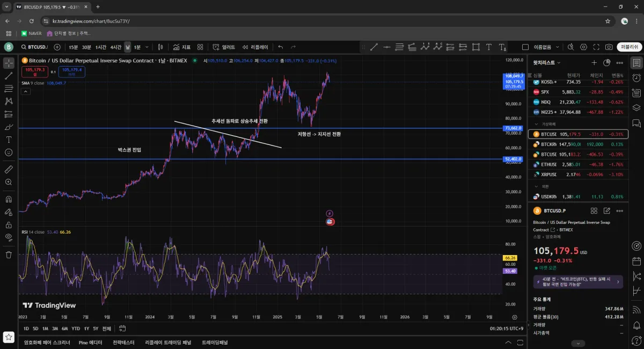The image size is (644, 349).
Task: Undo the last chart action
Action: pyautogui.click(x=280, y=47)
